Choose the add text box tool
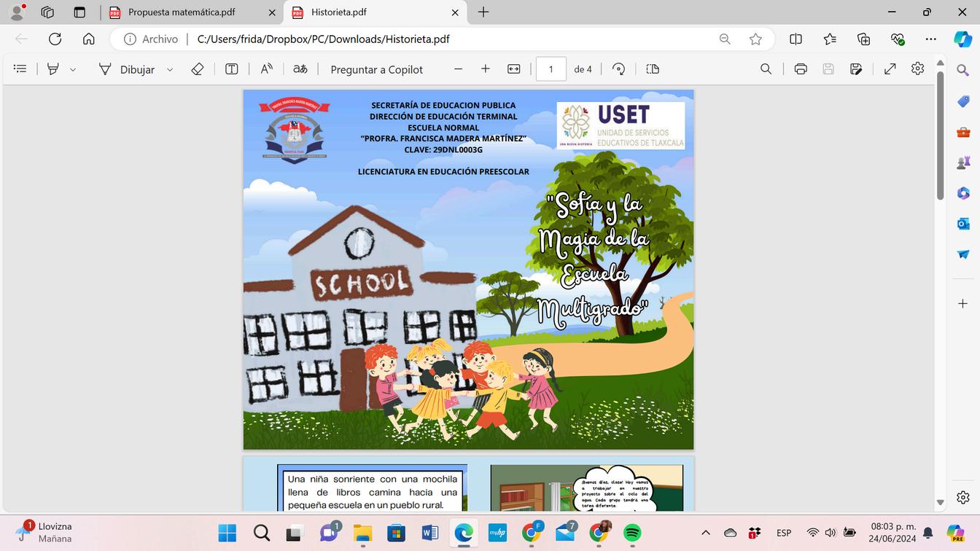The height and width of the screenshot is (551, 980). [232, 69]
